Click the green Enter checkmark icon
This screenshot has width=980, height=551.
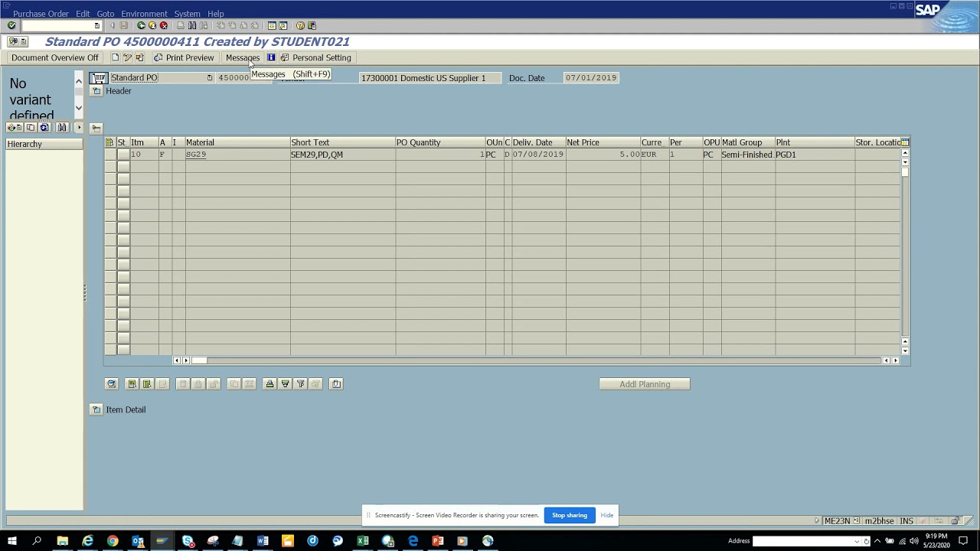[x=11, y=25]
